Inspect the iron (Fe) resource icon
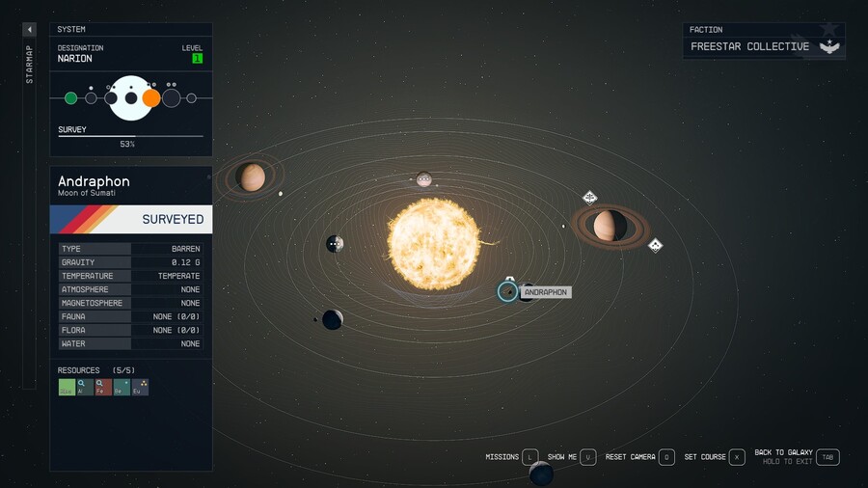Screen dimensions: 868x488 [103, 387]
